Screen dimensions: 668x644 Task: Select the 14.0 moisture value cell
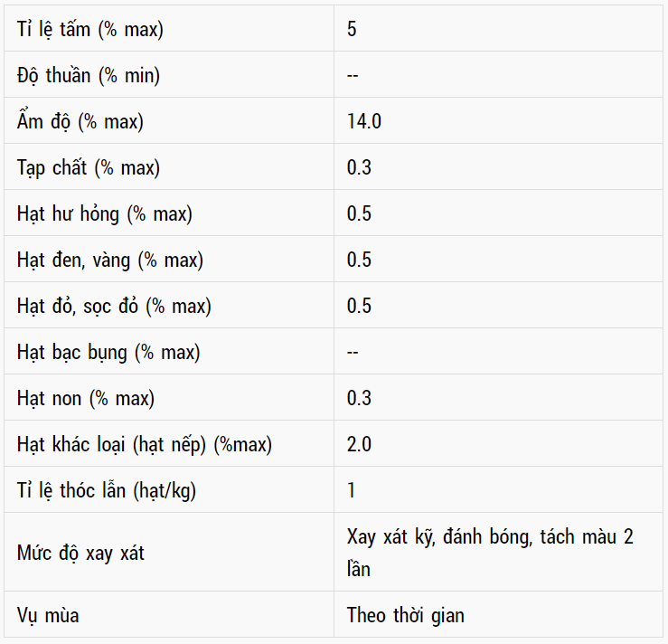click(x=364, y=121)
